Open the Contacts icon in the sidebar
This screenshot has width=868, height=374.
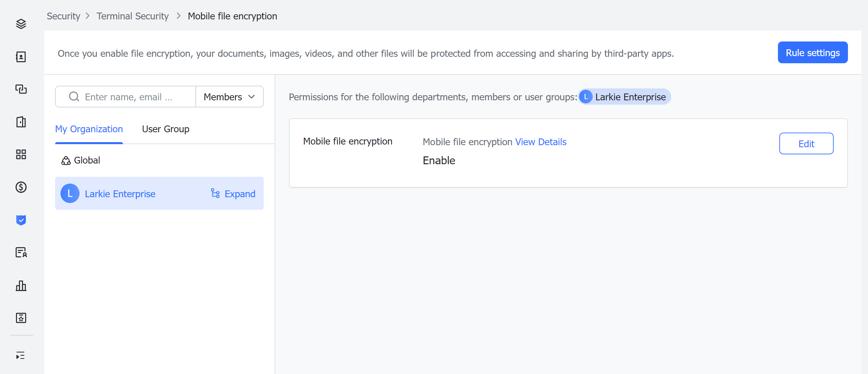pyautogui.click(x=21, y=57)
